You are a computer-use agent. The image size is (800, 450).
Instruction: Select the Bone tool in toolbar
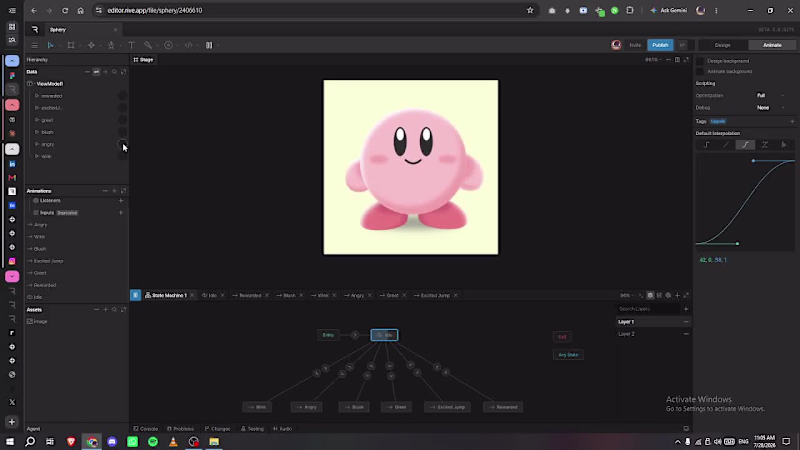coord(147,45)
